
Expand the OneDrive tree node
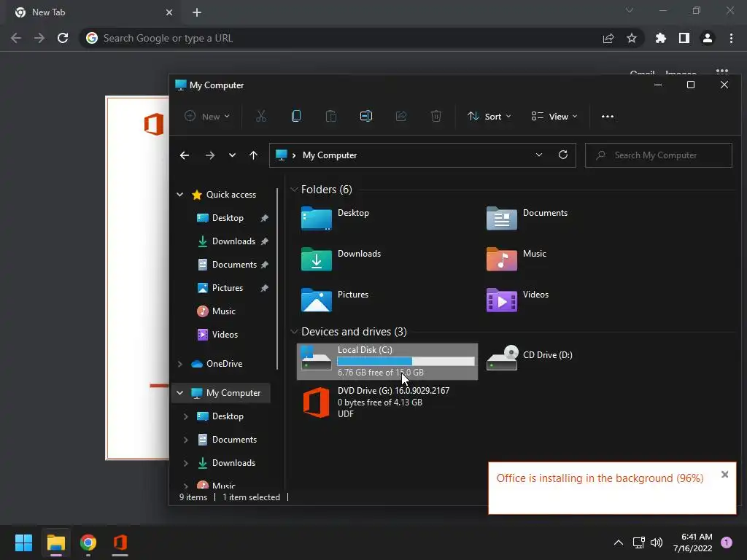pyautogui.click(x=180, y=364)
